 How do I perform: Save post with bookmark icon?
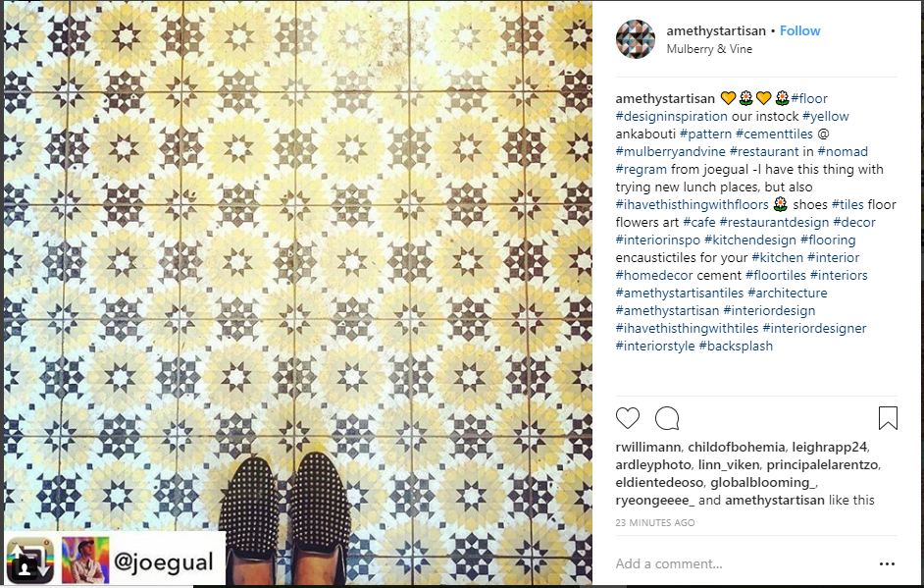[888, 418]
